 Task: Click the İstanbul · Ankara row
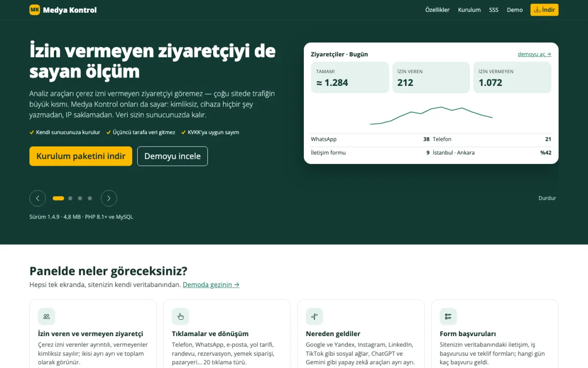click(x=492, y=153)
